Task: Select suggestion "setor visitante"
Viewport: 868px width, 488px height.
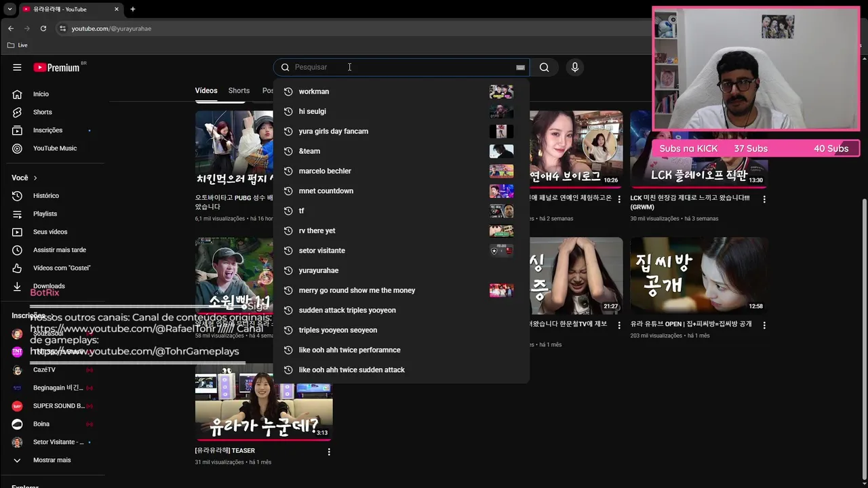Action: coord(401,251)
